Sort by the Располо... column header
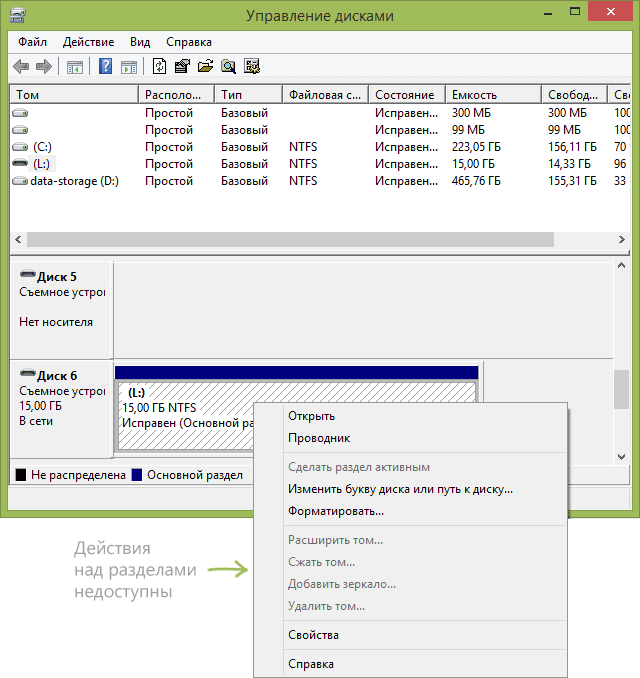Image resolution: width=640 pixels, height=678 pixels. [x=177, y=95]
